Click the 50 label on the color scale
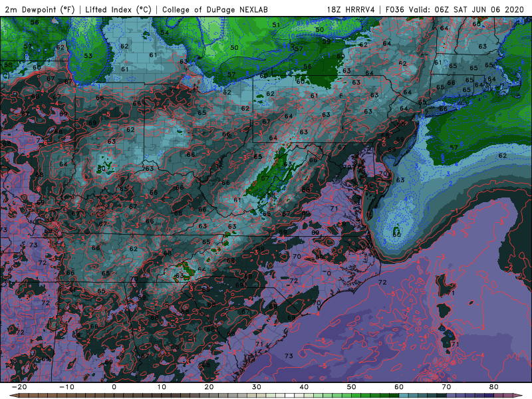Screen dimensions: 532x399 coord(352,387)
